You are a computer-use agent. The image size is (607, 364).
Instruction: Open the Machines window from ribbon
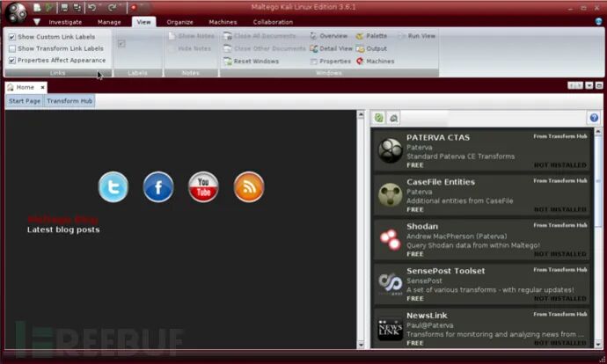point(375,62)
